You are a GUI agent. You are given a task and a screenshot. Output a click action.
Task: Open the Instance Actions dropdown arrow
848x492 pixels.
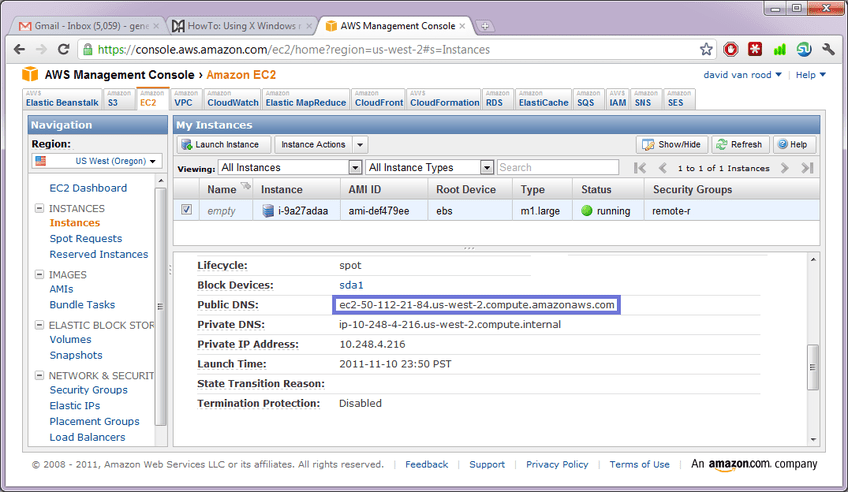click(x=360, y=145)
